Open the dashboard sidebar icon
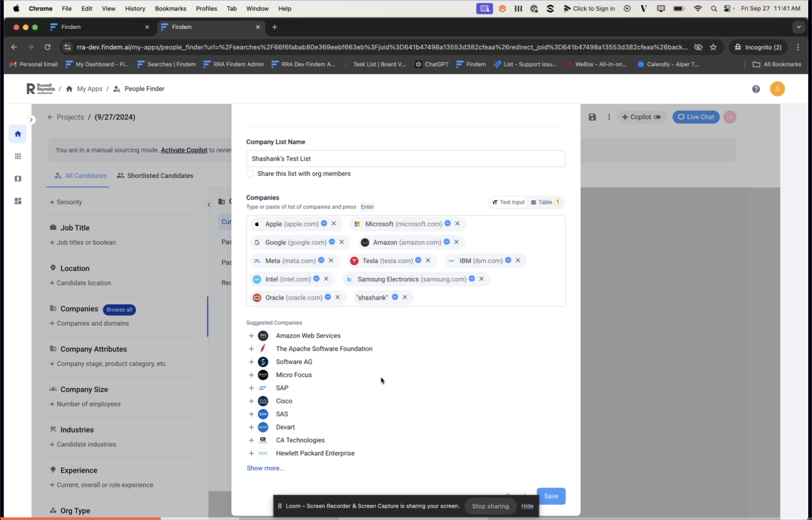Screen dimensions: 812x520 [18, 201]
